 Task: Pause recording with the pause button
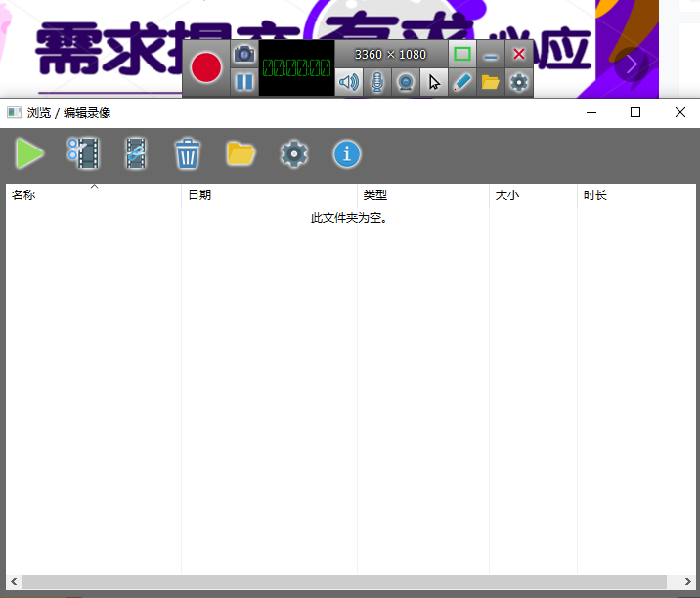point(244,82)
